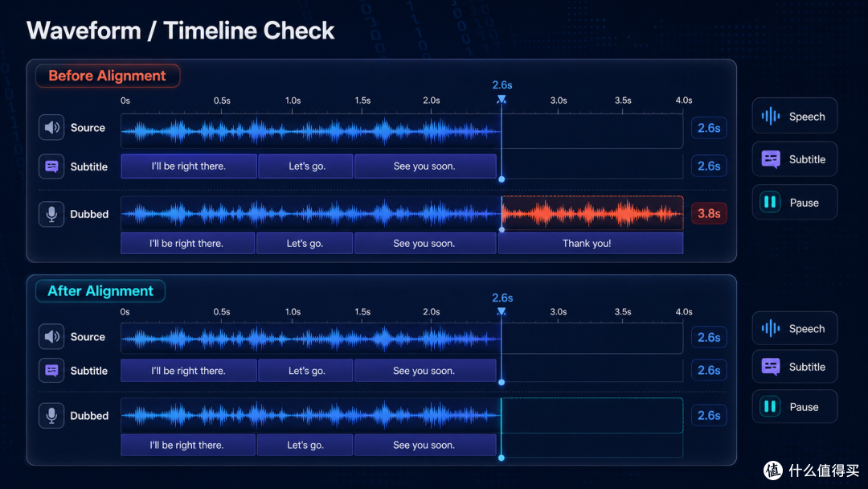The image size is (868, 489).
Task: Click the blue Dubbed waveform in Before Alignment
Action: point(311,213)
